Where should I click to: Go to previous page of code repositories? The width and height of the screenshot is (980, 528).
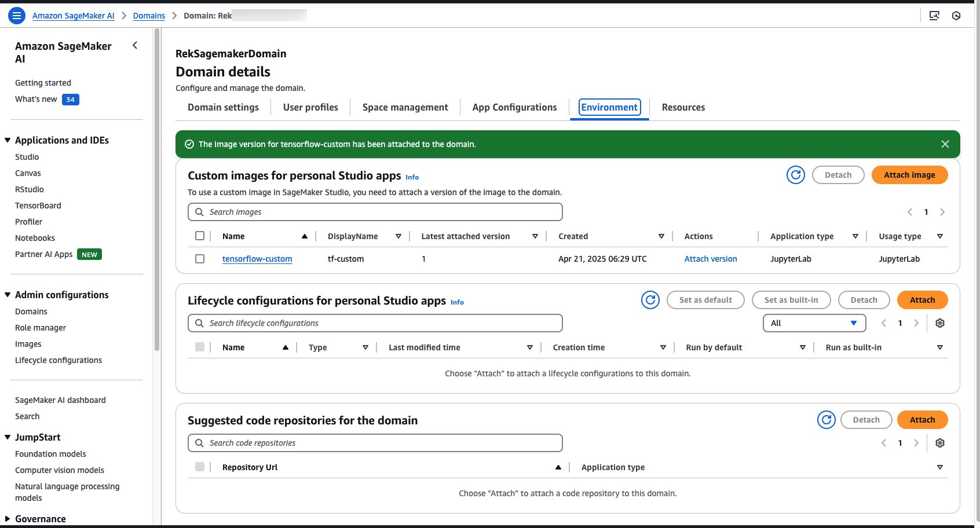tap(884, 443)
